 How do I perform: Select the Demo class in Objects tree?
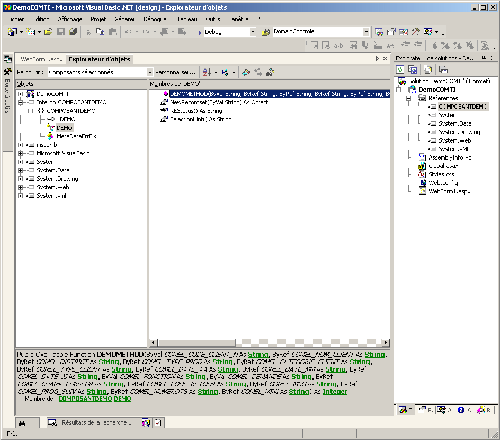64,128
